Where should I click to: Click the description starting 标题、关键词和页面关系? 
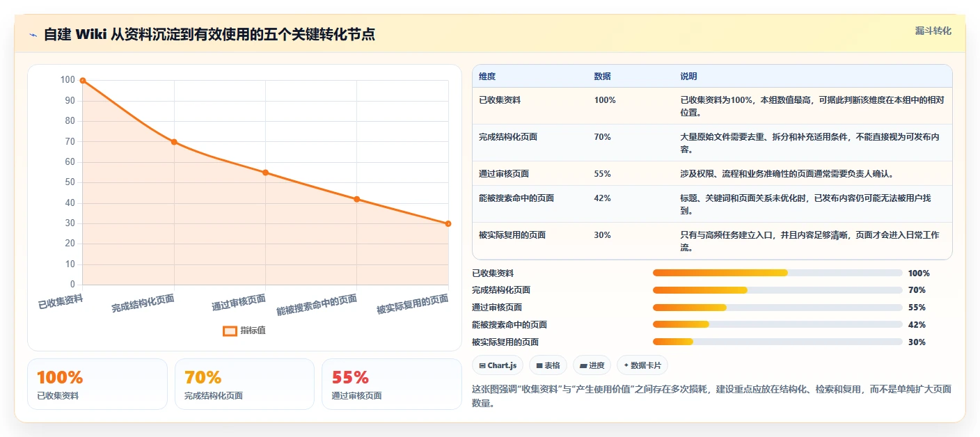tap(805, 205)
